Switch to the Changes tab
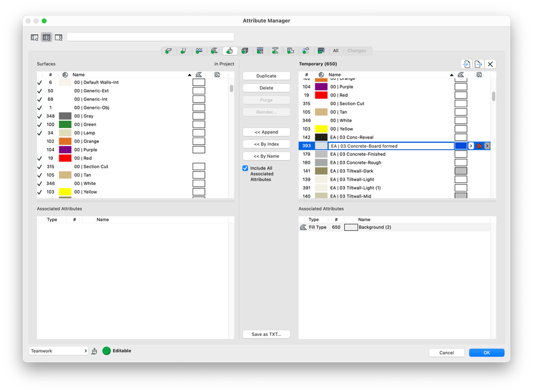Viewport: 533px width, 392px height. tap(357, 51)
